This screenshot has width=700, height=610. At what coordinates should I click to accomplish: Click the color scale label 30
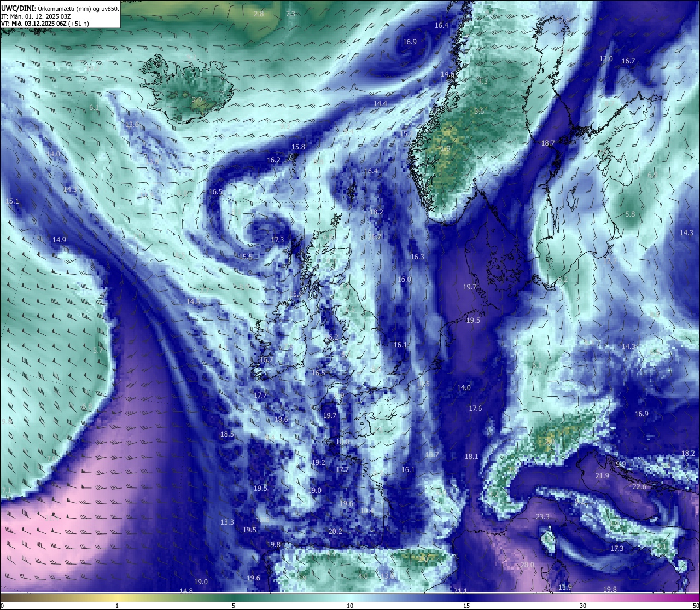[x=583, y=606]
